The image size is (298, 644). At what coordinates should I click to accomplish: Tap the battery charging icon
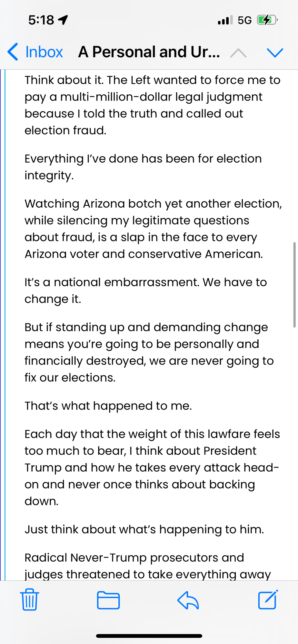click(x=267, y=20)
